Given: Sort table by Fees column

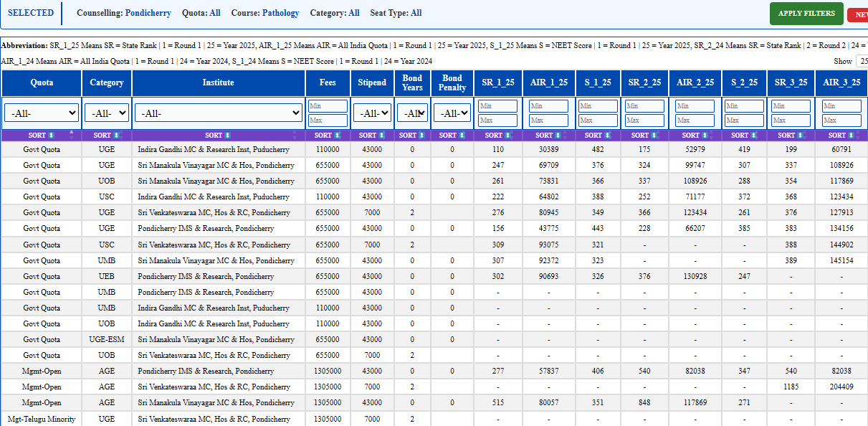Looking at the screenshot, I should [328, 135].
